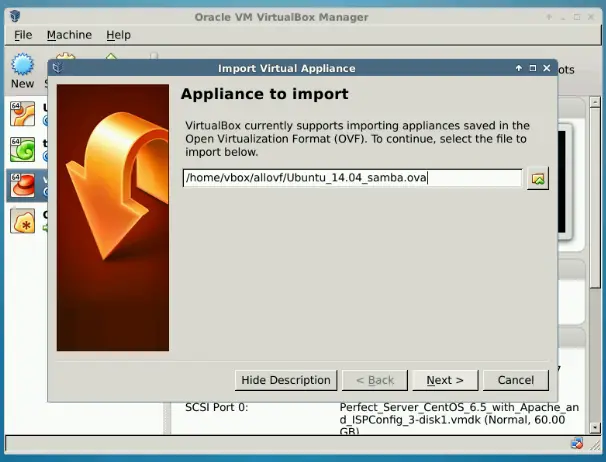This screenshot has height=462, width=606.
Task: Open the Help menu
Action: coord(118,35)
